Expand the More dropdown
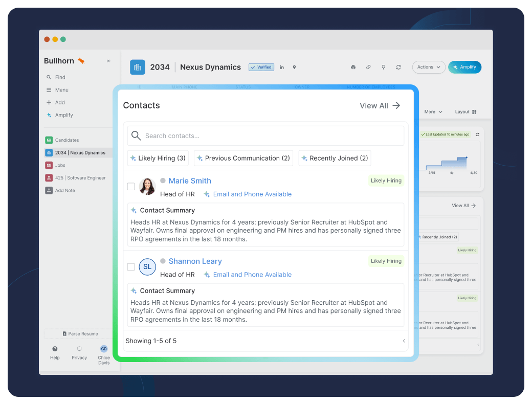The height and width of the screenshot is (404, 532). pyautogui.click(x=433, y=111)
